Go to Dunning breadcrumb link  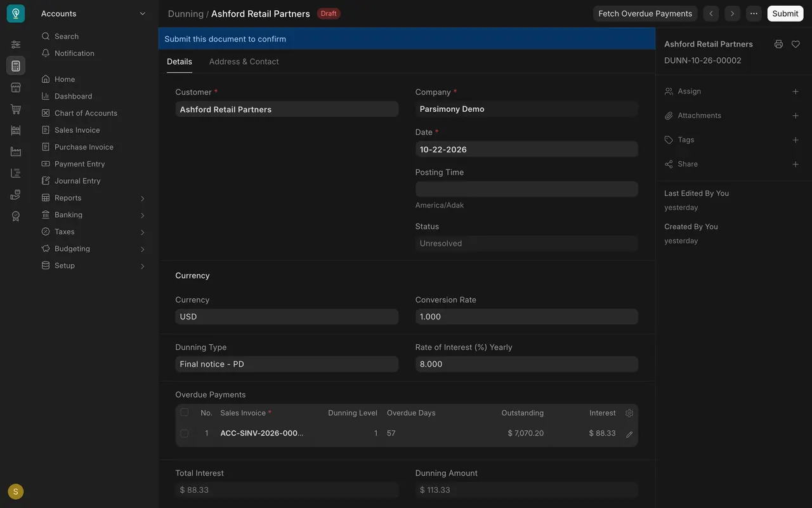[186, 13]
